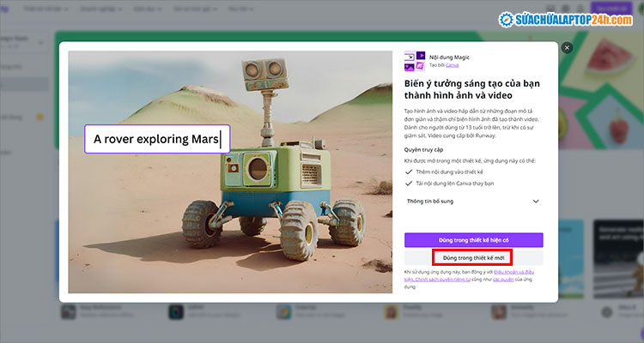The image size is (644, 343).
Task: Click the Tải nội dung lên Canva checkmark
Action: (x=409, y=184)
